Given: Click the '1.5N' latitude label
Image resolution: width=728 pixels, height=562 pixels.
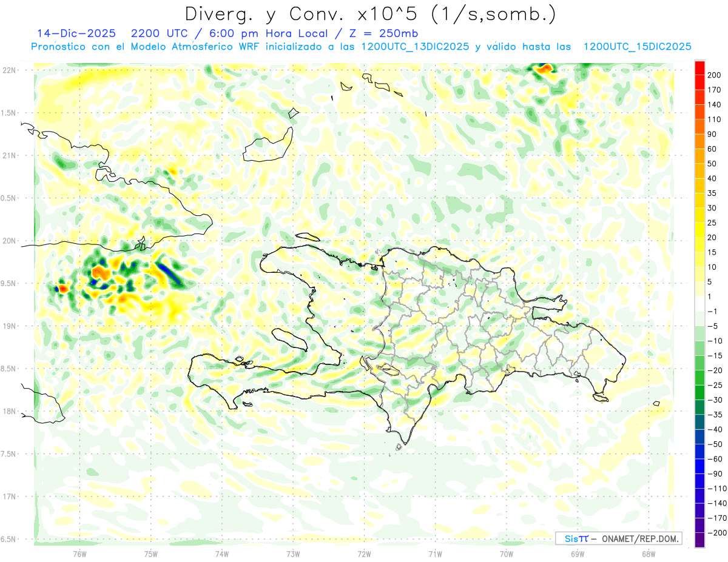Looking at the screenshot, I should tap(9, 113).
